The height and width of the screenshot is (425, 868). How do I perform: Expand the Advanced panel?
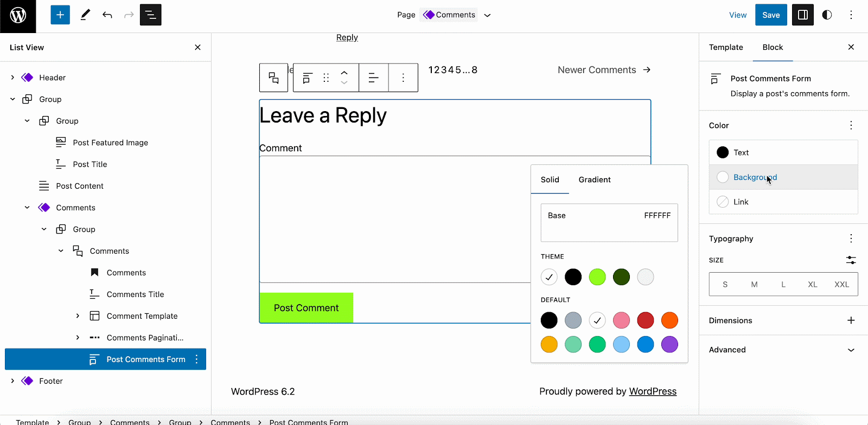851,350
